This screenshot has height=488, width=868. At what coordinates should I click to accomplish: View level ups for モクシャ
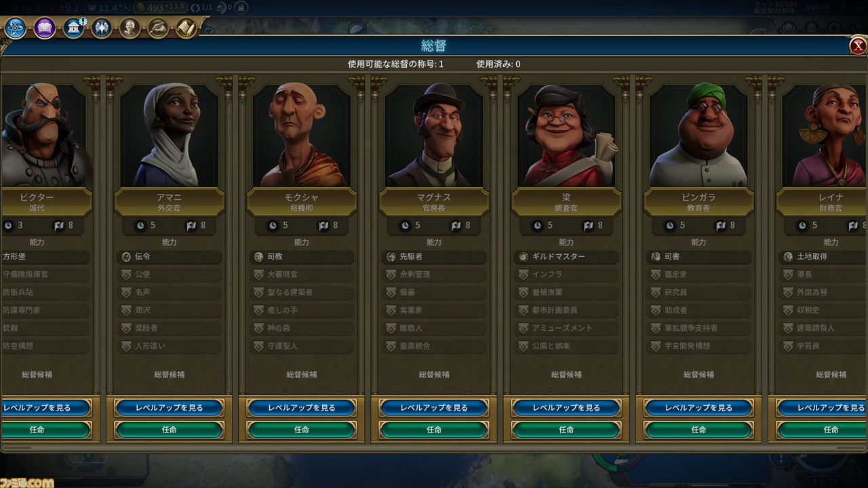pyautogui.click(x=302, y=408)
